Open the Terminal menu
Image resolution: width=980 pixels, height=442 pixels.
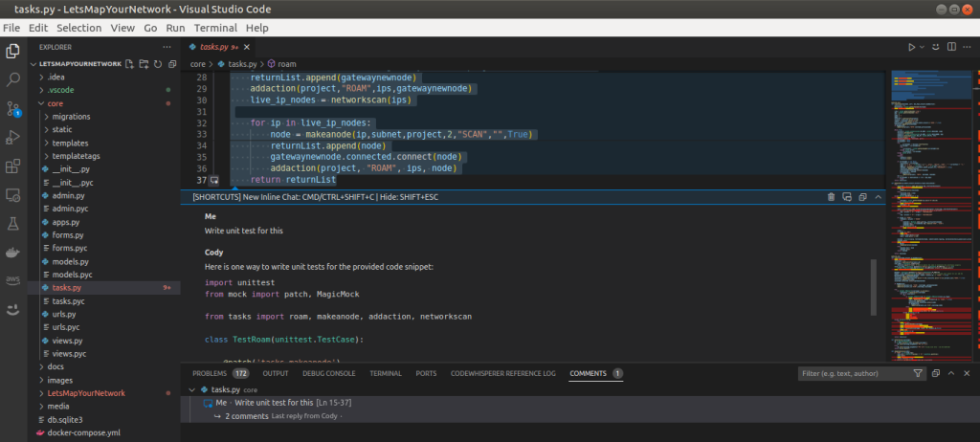[x=215, y=28]
